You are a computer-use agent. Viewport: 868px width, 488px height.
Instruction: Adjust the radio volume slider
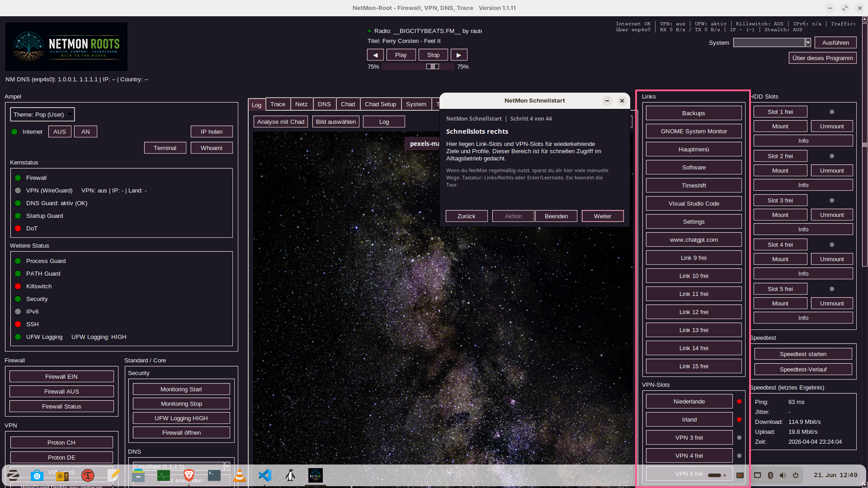tap(418, 67)
